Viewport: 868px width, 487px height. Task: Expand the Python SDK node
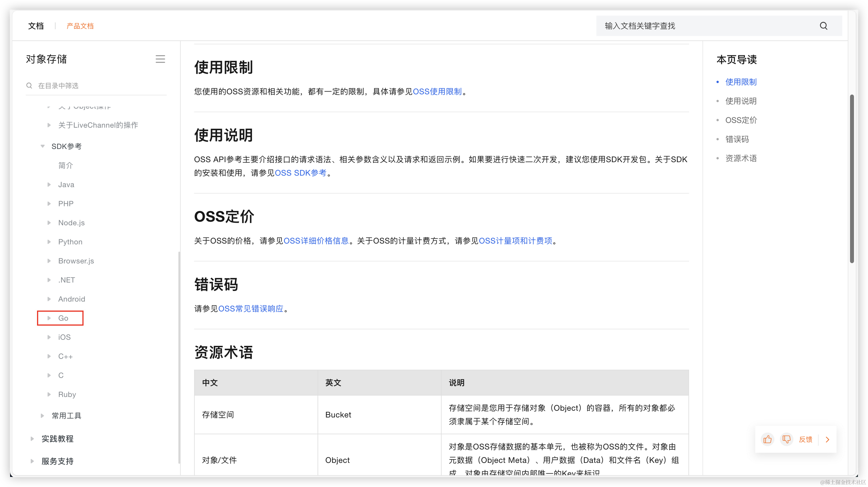point(49,242)
